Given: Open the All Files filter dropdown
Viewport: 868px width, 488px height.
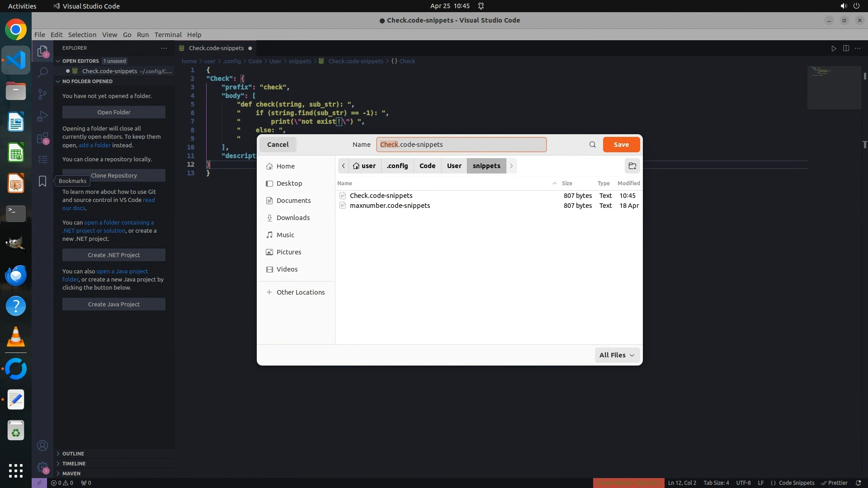Looking at the screenshot, I should click(617, 355).
